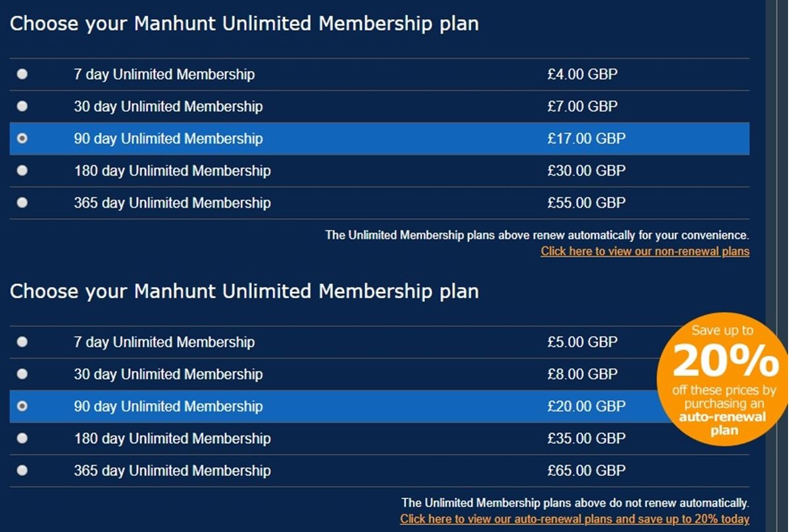This screenshot has width=792, height=532.
Task: Click the £65.00 GBP price text
Action: pyautogui.click(x=585, y=470)
